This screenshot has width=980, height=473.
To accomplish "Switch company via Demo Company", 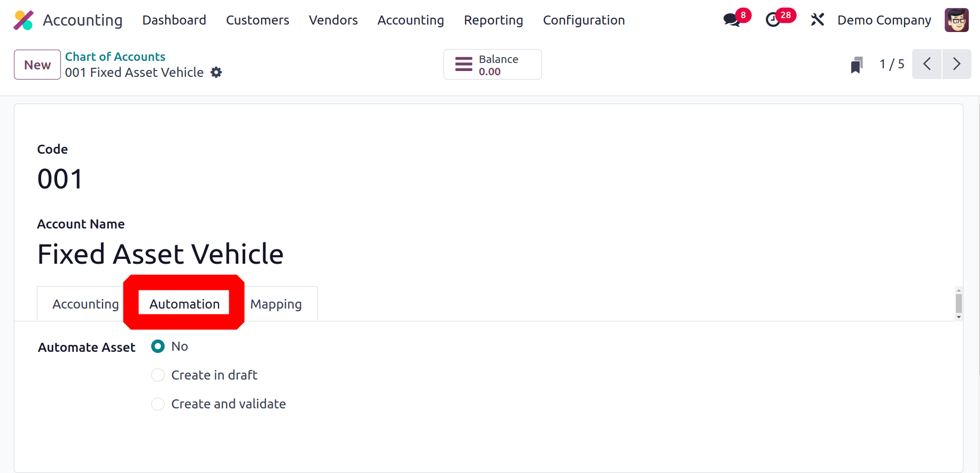I will click(884, 20).
